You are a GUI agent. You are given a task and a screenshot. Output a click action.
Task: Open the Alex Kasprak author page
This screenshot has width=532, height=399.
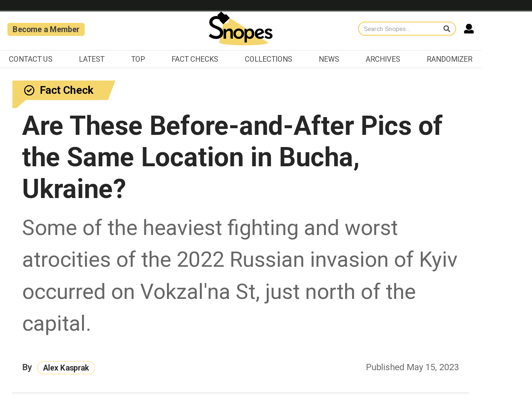[66, 368]
